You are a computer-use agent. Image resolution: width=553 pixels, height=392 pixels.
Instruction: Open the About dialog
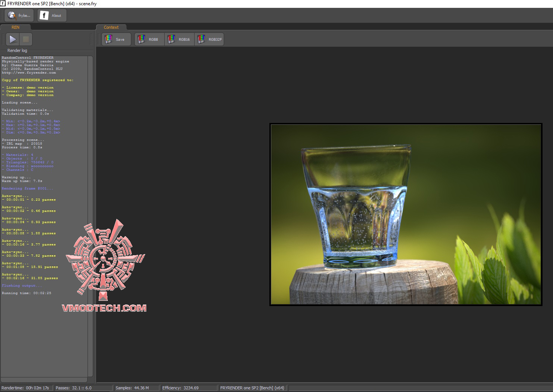pyautogui.click(x=52, y=15)
